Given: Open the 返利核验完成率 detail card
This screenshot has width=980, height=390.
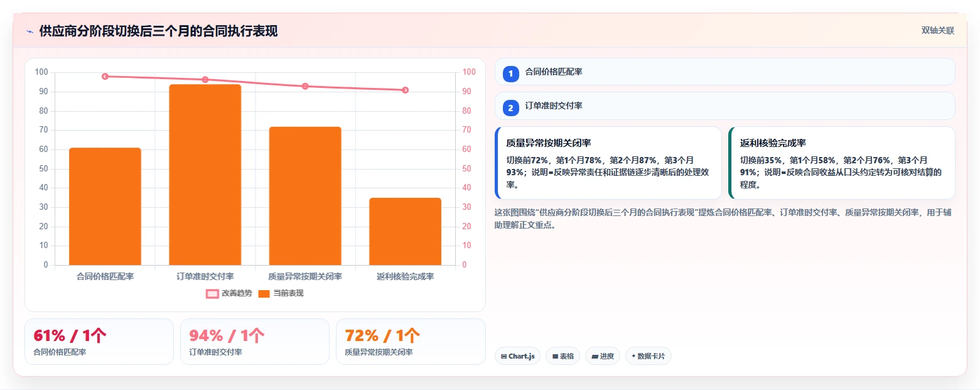Looking at the screenshot, I should (842, 163).
